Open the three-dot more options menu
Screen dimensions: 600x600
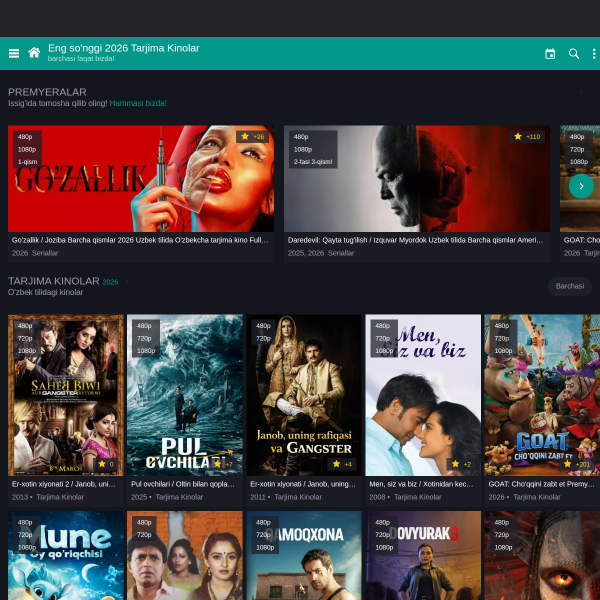(593, 54)
